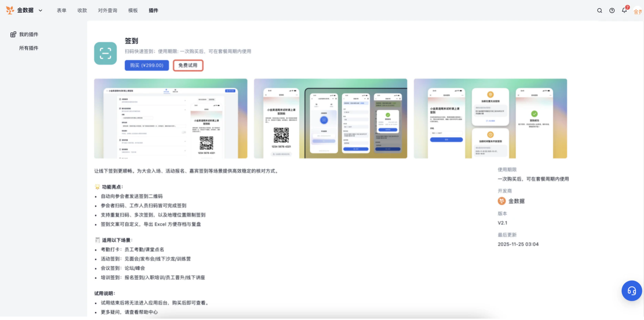Open the first plugin preview screenshot

171,118
